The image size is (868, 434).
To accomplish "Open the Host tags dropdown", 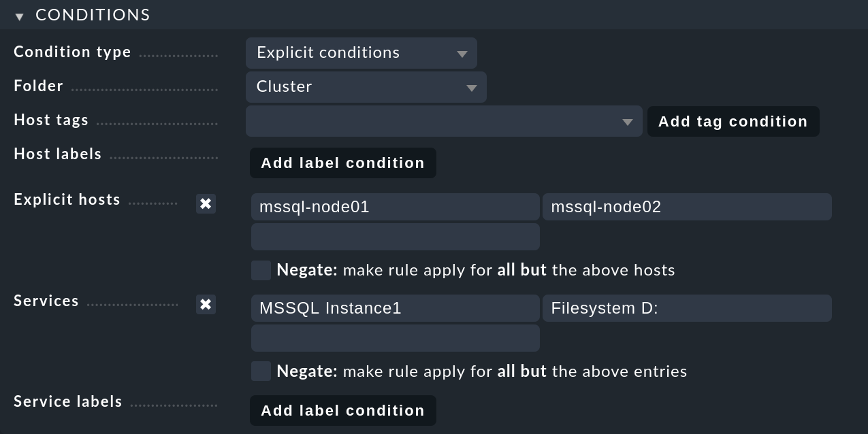I will coord(444,121).
